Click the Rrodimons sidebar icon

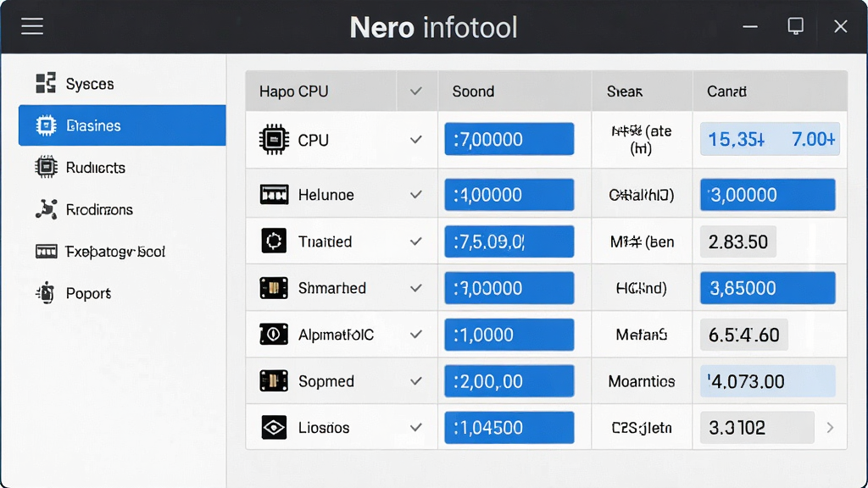(x=46, y=209)
